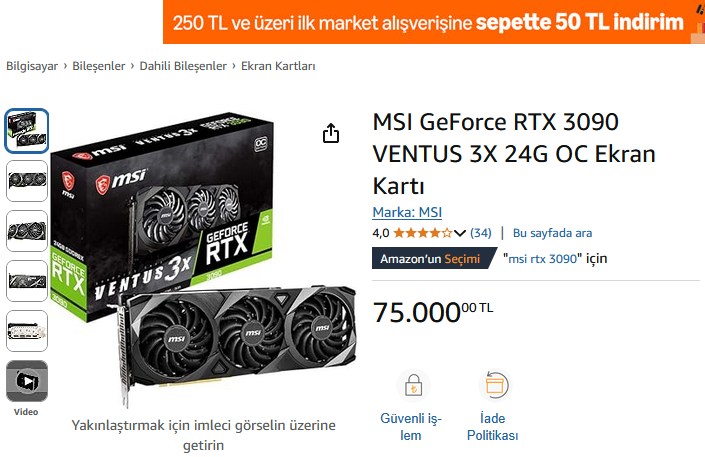Click the Güvenli işlem lock icon
The height and width of the screenshot is (457, 705).
pyautogui.click(x=413, y=386)
